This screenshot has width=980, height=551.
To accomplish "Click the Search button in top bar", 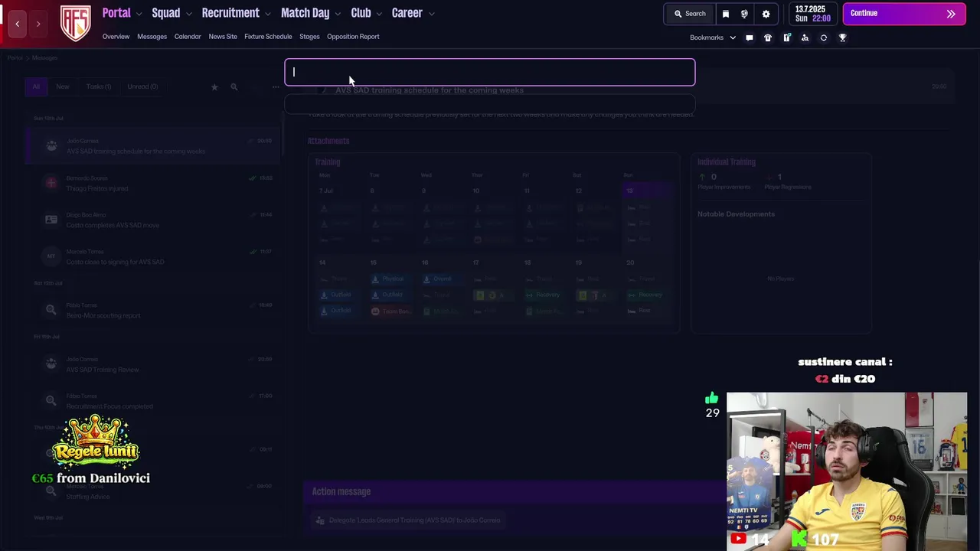I will point(689,14).
